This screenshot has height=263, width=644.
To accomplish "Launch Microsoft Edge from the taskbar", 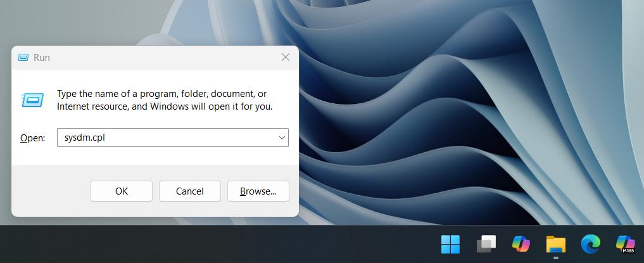I will (591, 245).
